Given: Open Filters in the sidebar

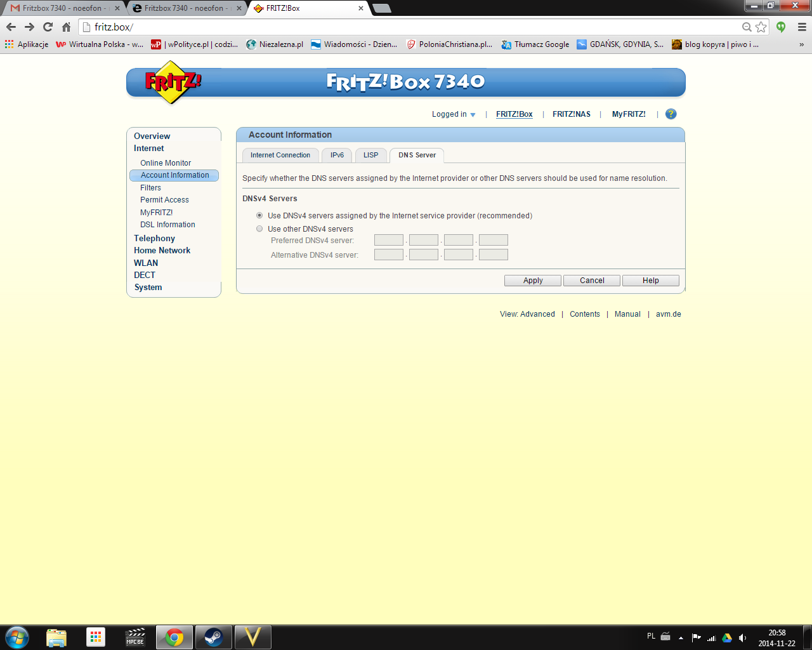Looking at the screenshot, I should click(x=150, y=188).
